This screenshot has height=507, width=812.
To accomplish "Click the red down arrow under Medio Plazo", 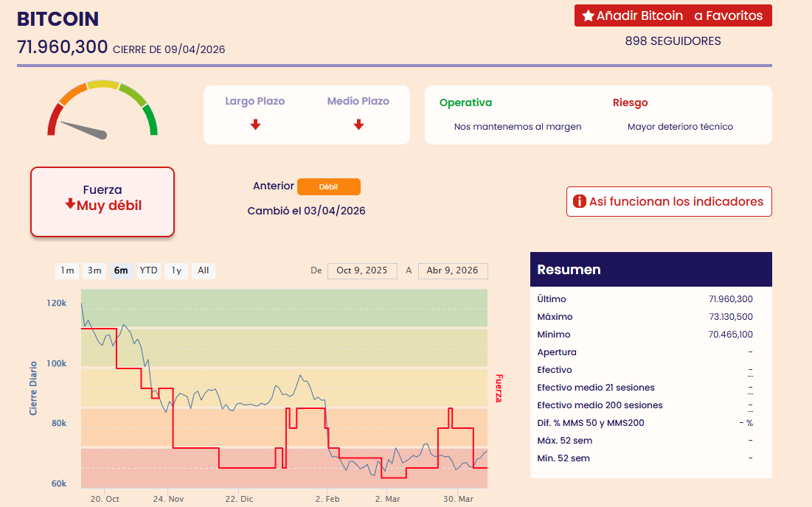I will (x=359, y=125).
